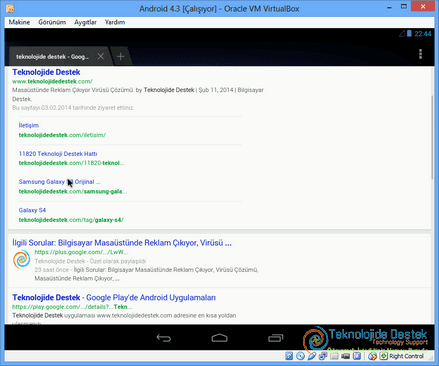Click the VirtualBox shared folders status icon
This screenshot has width=439, height=366.
click(x=334, y=356)
